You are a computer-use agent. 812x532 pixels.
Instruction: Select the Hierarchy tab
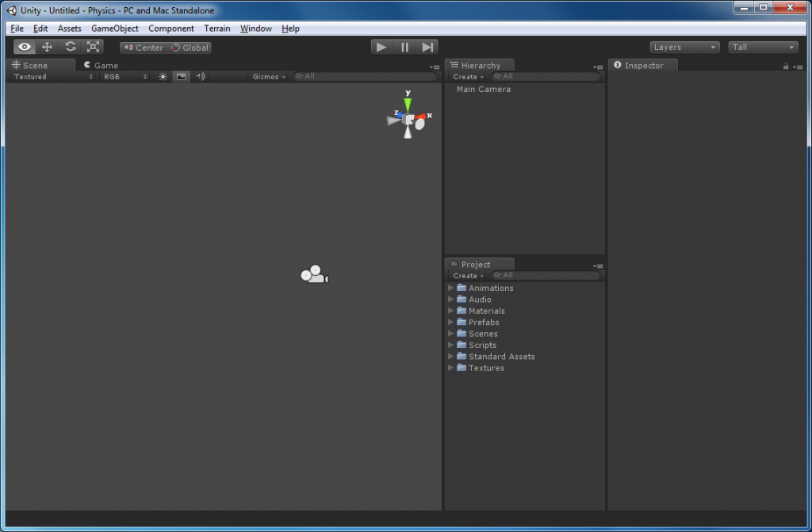480,65
